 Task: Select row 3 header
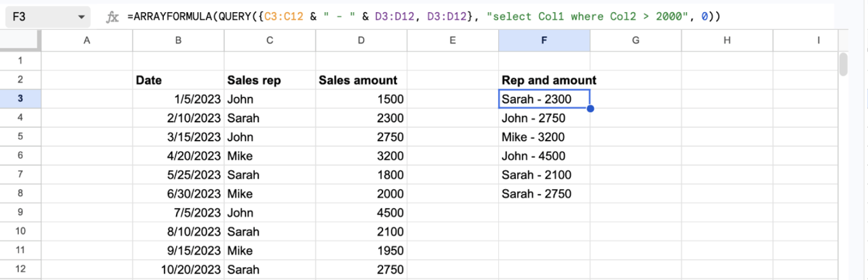(x=20, y=99)
